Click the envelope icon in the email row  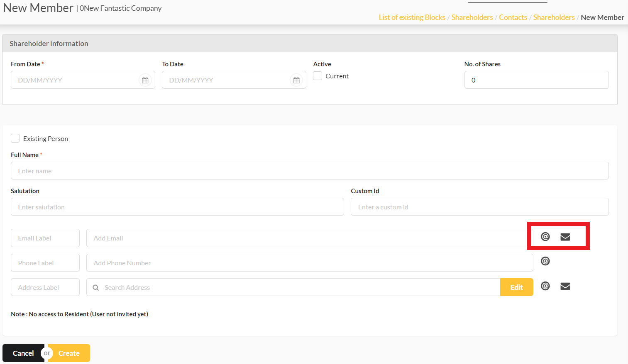point(565,237)
